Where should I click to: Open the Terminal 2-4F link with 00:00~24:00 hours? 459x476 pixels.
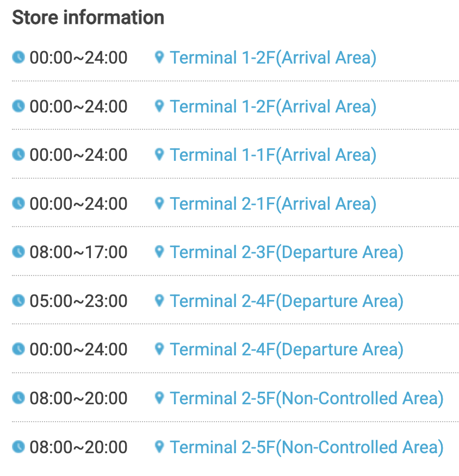tap(287, 349)
